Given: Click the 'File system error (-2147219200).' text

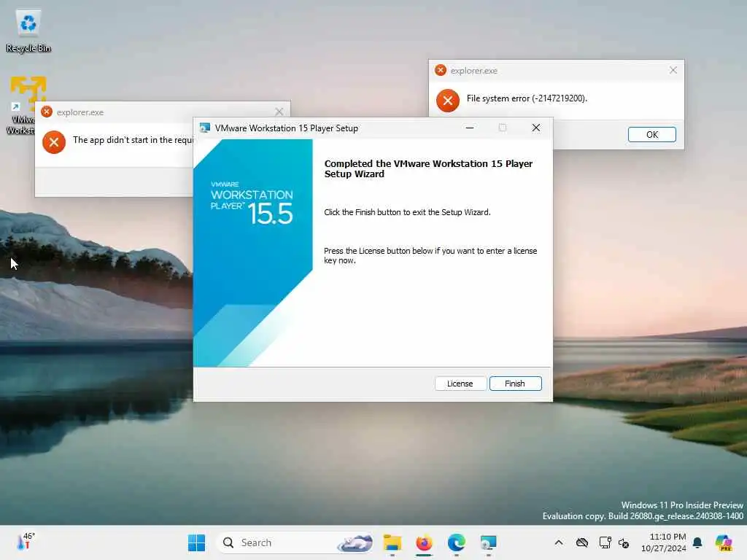Looking at the screenshot, I should pyautogui.click(x=527, y=98).
